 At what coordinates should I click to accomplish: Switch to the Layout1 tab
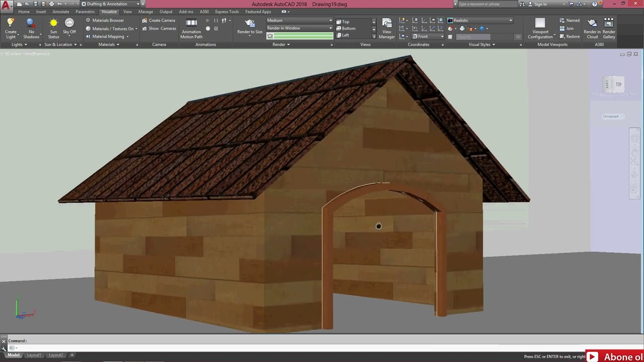pos(34,355)
